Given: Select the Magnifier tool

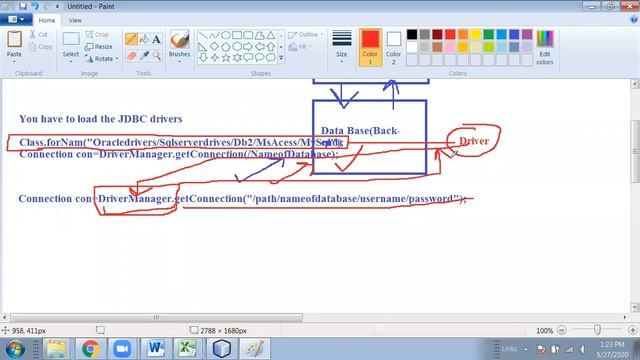Looking at the screenshot, I should point(156,56).
